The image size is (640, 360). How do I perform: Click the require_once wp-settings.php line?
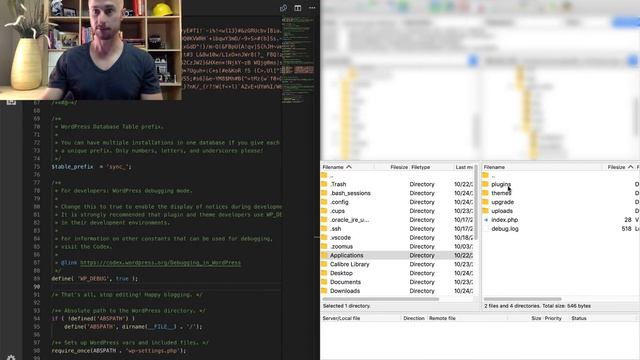[119, 351]
